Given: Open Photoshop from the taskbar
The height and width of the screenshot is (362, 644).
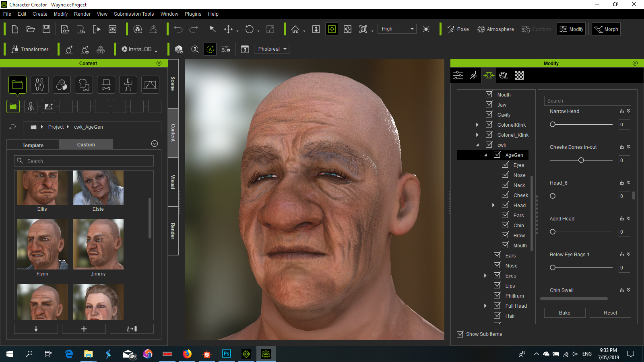Looking at the screenshot, I should point(227,354).
